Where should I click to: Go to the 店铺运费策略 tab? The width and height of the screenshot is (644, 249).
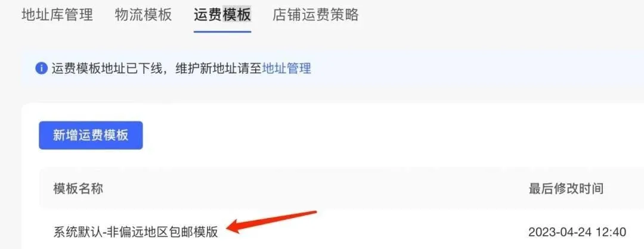coord(315,15)
